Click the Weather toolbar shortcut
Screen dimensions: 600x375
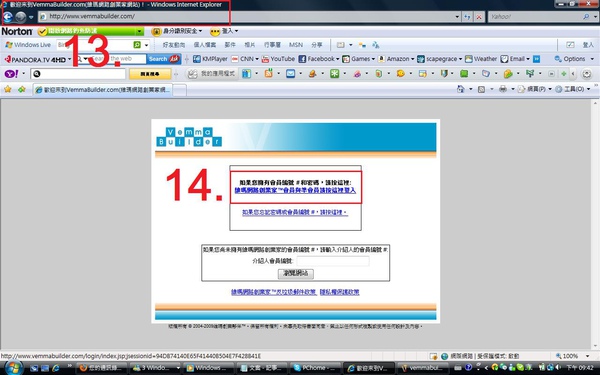click(482, 59)
